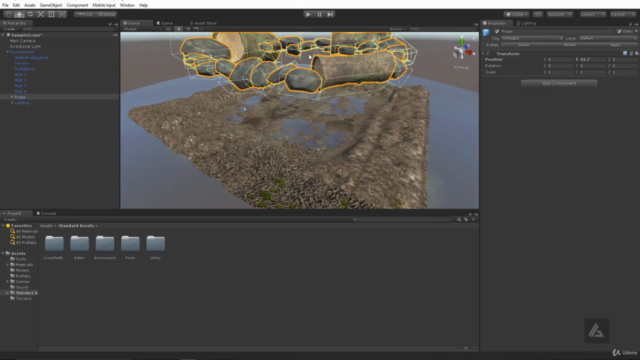Expand the Lighting hierarchy item
The width and height of the screenshot is (640, 360).
click(x=12, y=103)
